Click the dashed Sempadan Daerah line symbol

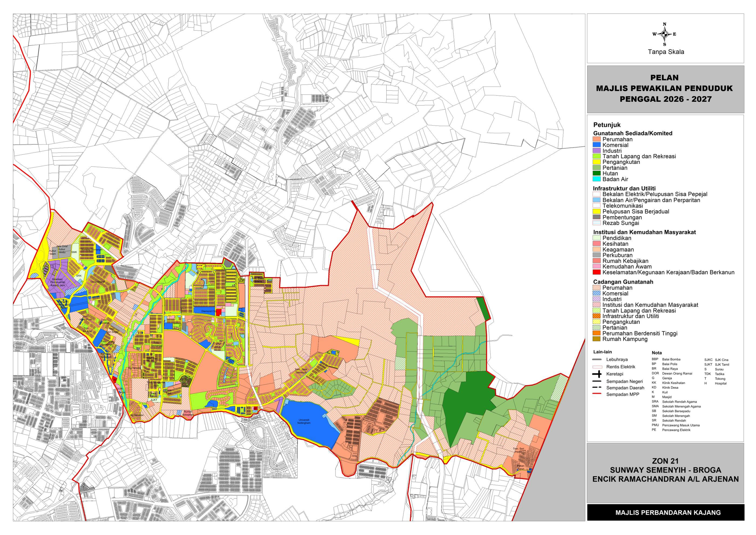597,387
